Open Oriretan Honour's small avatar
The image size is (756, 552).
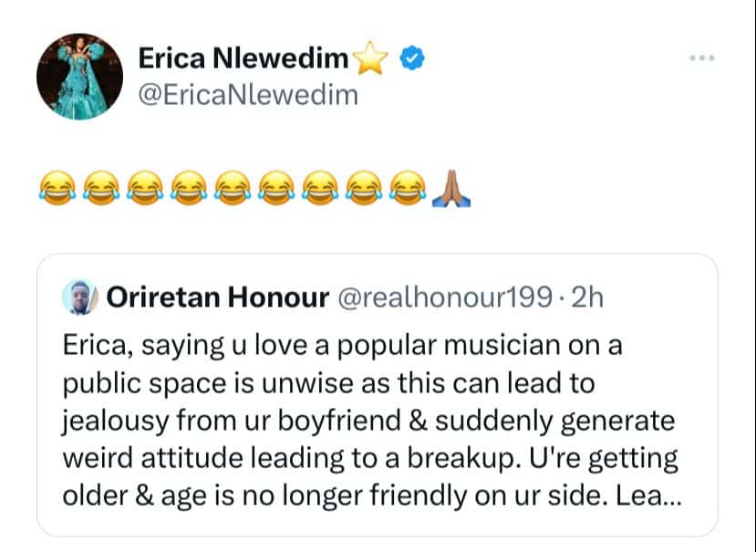pyautogui.click(x=78, y=297)
